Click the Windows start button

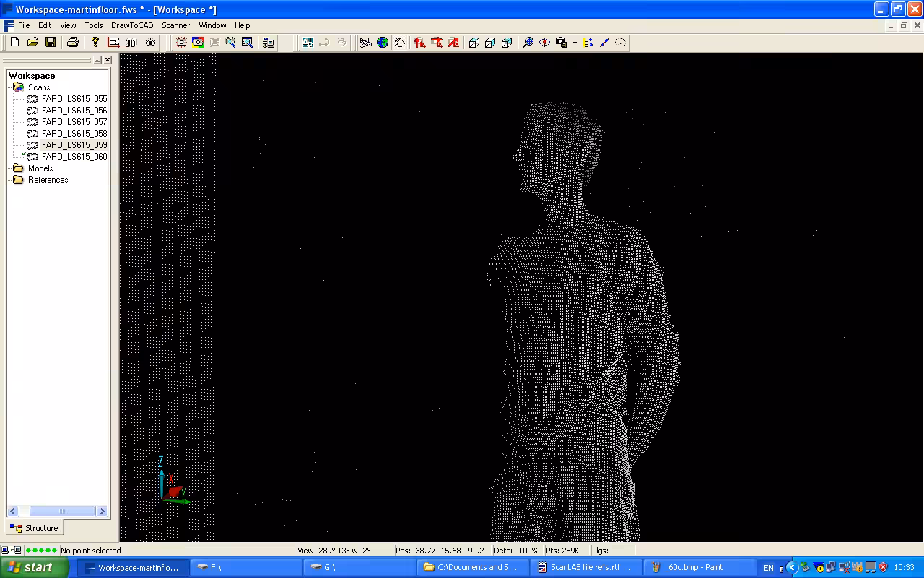(34, 567)
